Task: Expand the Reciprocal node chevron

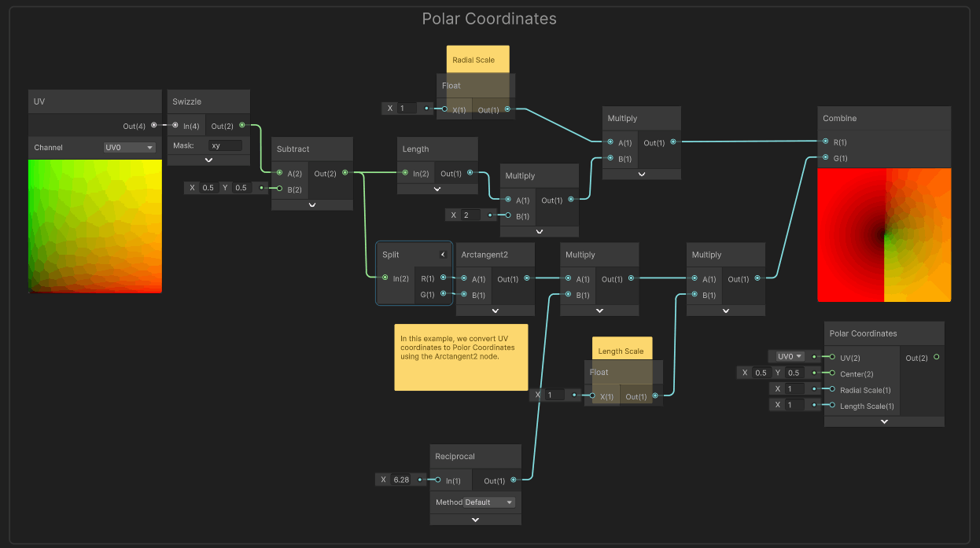Action: [x=476, y=520]
